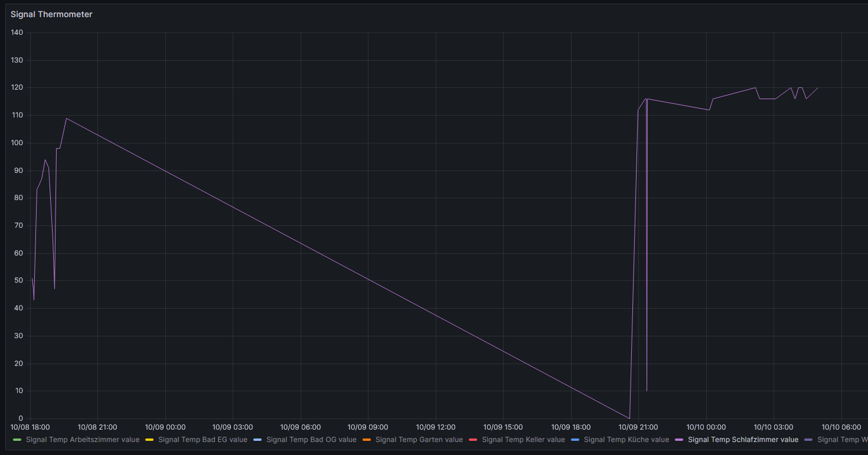Click the x-axis label 10/10 03:00

click(x=774, y=427)
